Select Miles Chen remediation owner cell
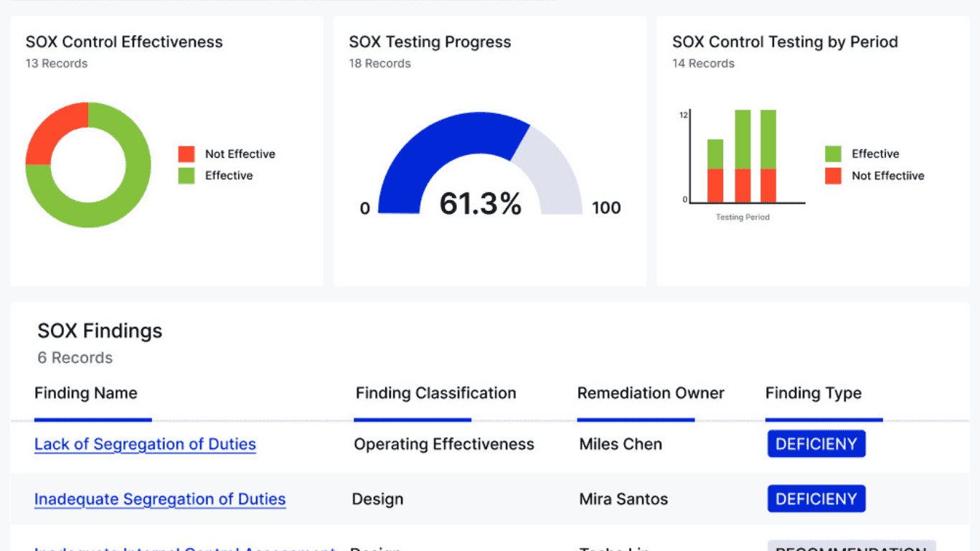The width and height of the screenshot is (980, 551). (621, 444)
